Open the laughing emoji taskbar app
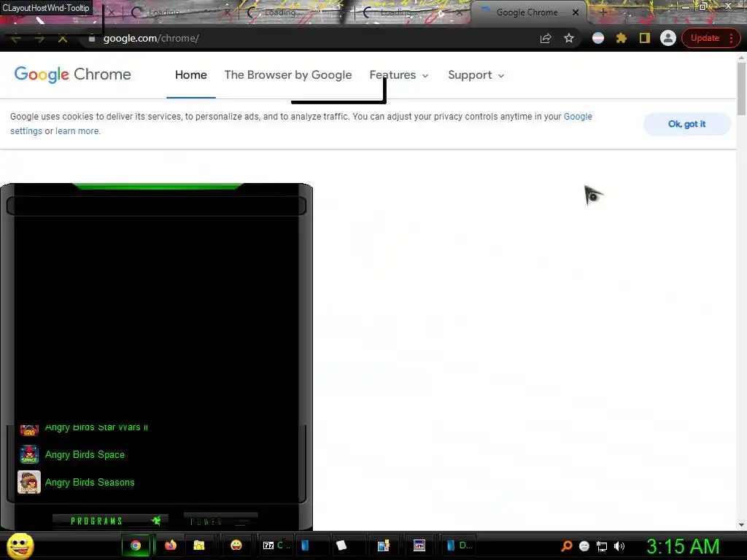 tap(236, 545)
